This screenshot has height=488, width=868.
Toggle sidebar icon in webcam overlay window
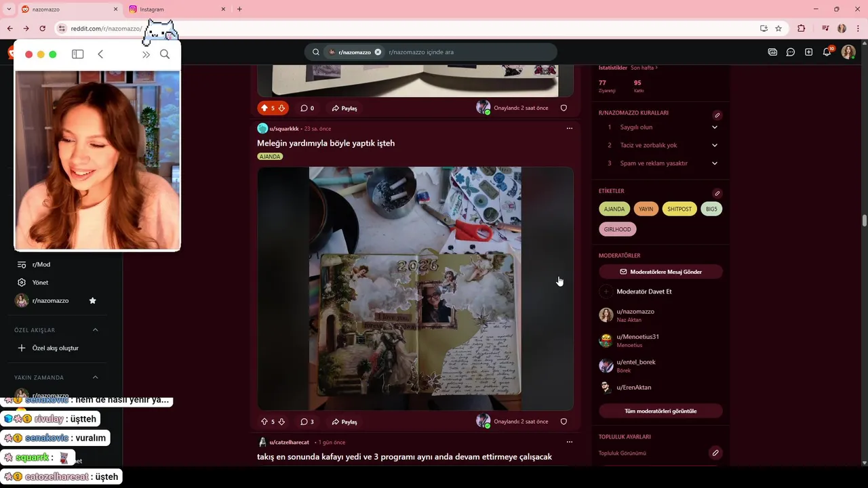point(78,54)
